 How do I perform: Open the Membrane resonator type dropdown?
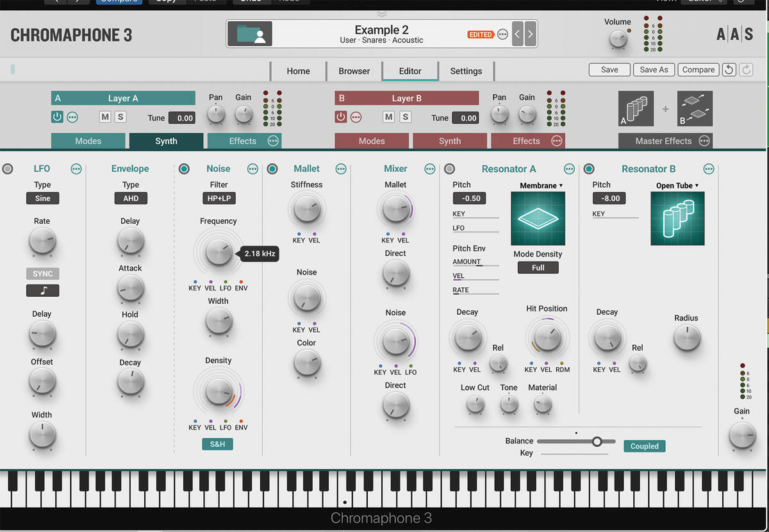[540, 185]
